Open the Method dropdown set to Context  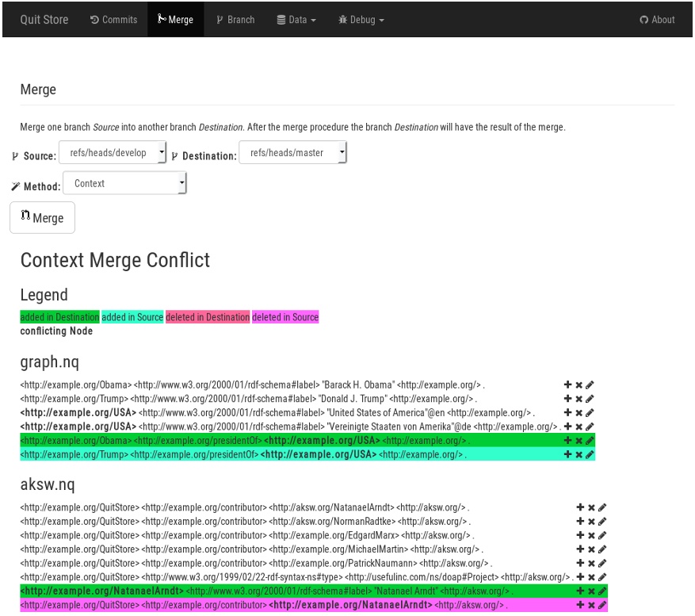124,183
